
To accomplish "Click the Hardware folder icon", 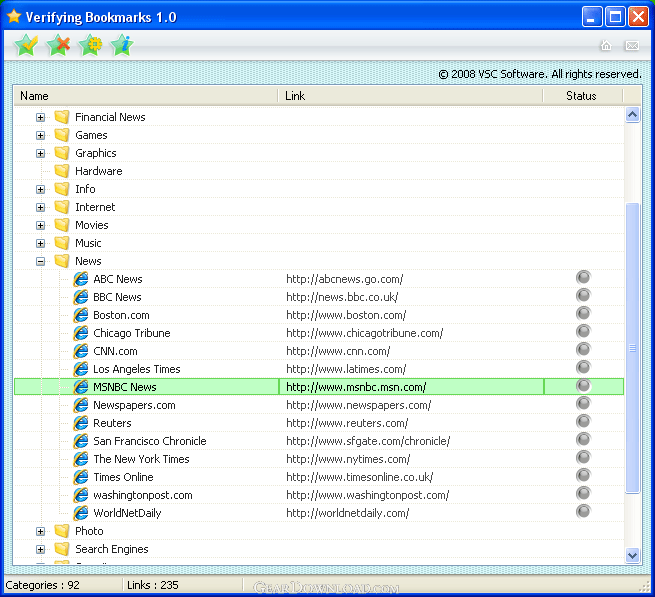I will (62, 171).
